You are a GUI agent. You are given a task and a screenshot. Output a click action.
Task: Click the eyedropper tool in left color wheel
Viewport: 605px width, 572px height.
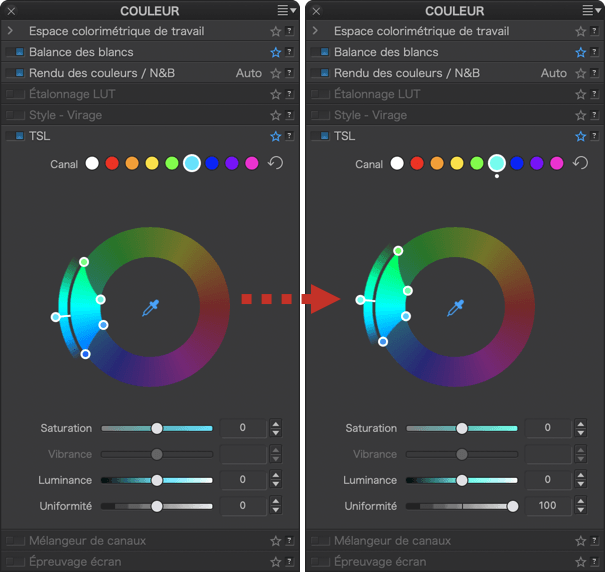click(x=151, y=308)
